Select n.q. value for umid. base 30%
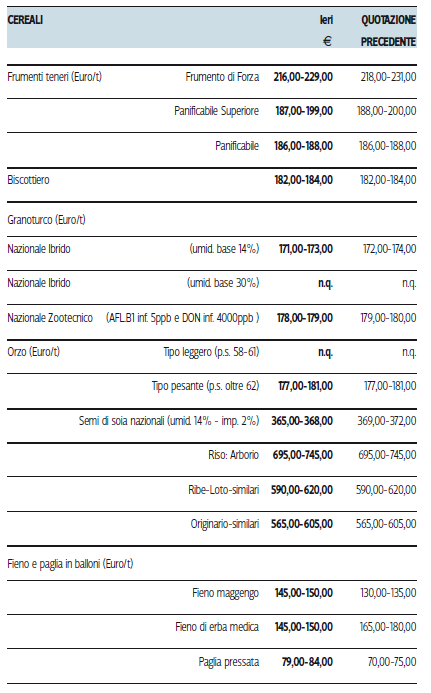This screenshot has height=693, width=431. click(325, 283)
